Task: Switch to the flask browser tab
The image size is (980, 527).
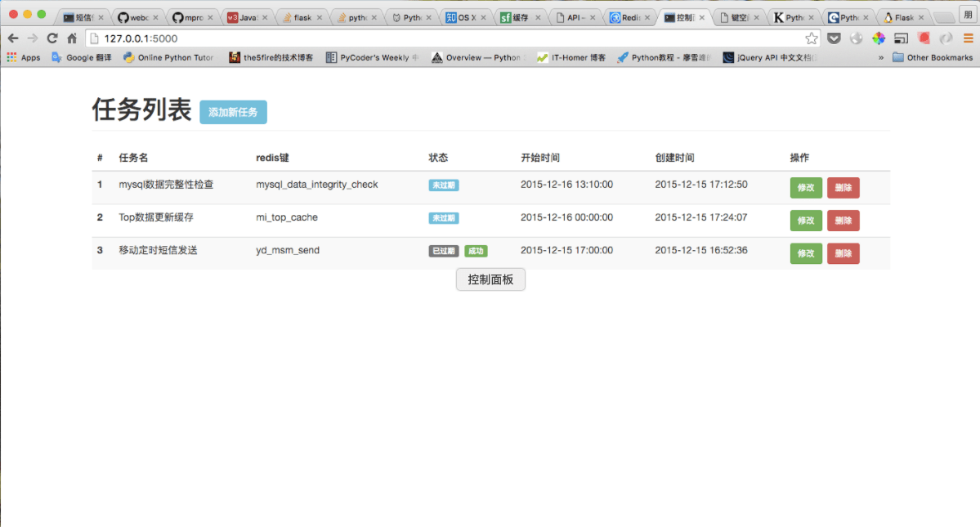Action: (x=298, y=16)
